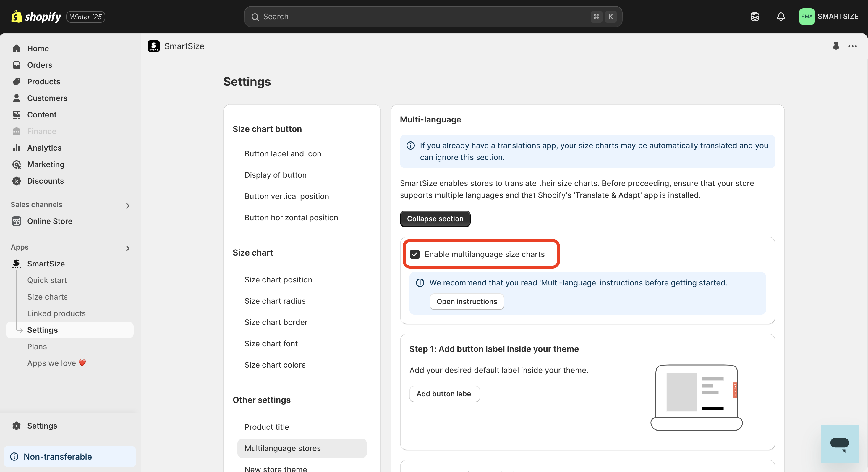868x472 pixels.
Task: Click the Orders inbox icon
Action: coord(17,65)
